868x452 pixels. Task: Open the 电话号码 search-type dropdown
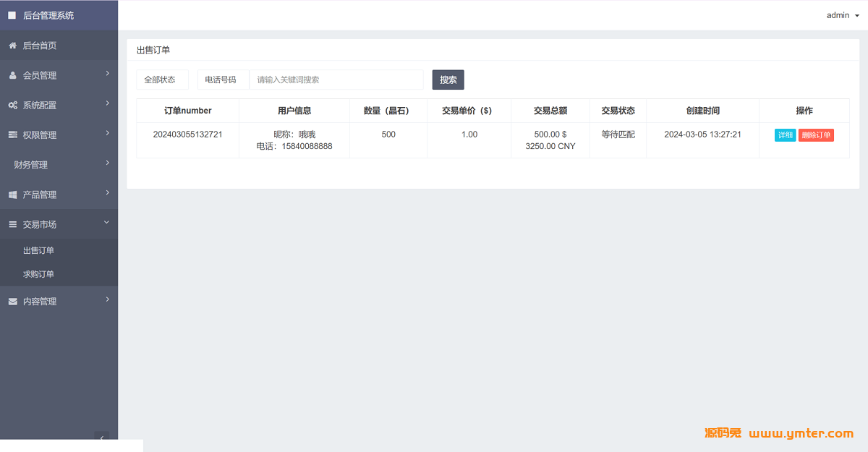coord(223,80)
